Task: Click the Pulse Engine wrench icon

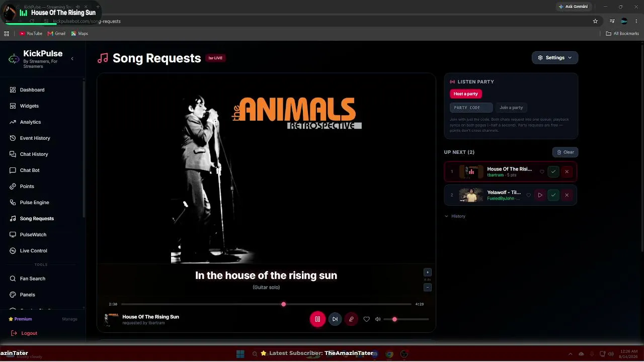Action: tap(13, 203)
